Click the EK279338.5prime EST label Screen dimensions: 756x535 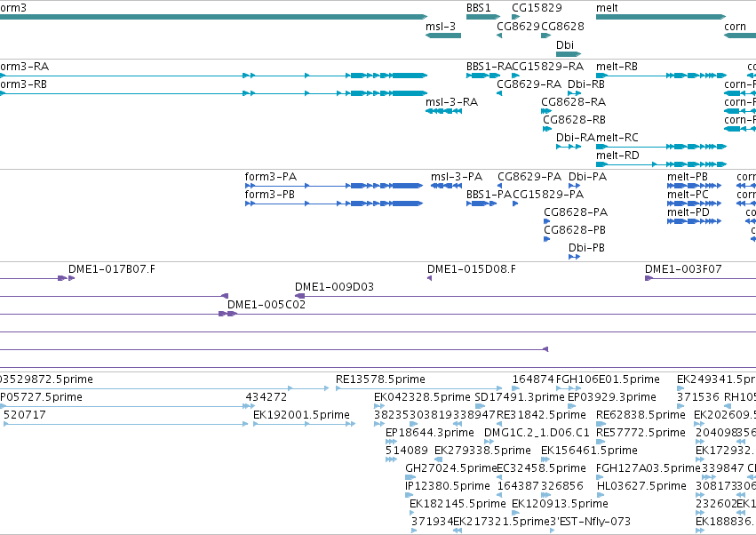(x=482, y=451)
